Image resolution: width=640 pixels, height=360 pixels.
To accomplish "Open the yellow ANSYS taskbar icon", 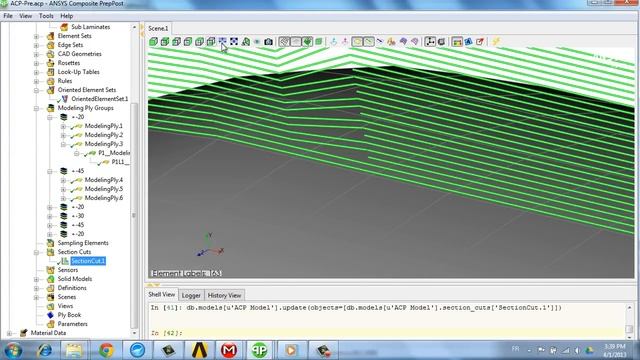I will click(199, 350).
